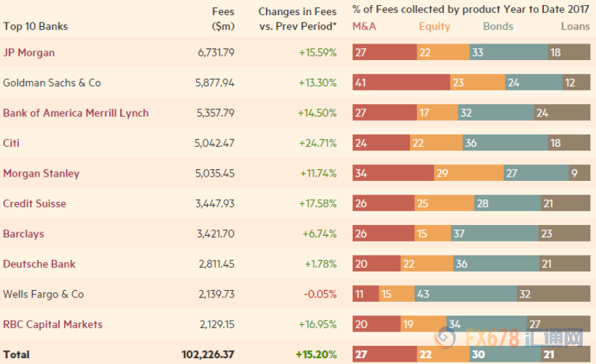Click the Changes in Fees column header

(298, 19)
